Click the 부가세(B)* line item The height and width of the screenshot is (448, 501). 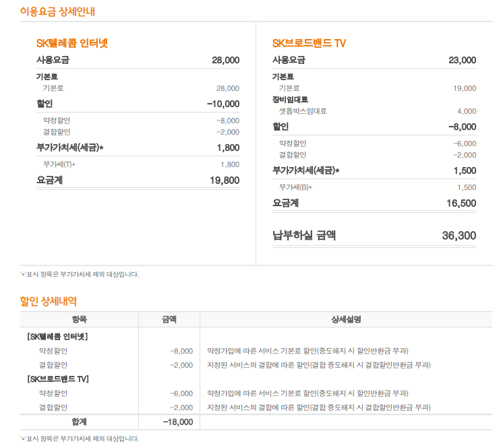coord(295,187)
